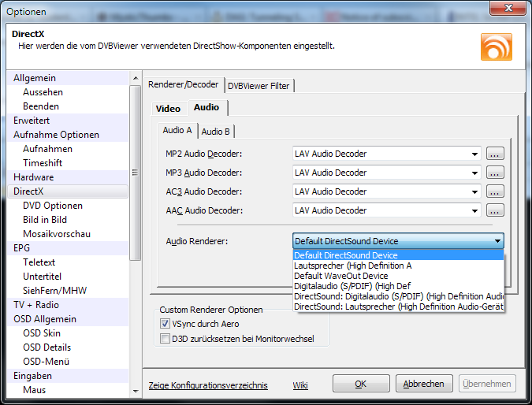Click the sidebar scrollbar thumb
The image size is (532, 405).
point(136,173)
